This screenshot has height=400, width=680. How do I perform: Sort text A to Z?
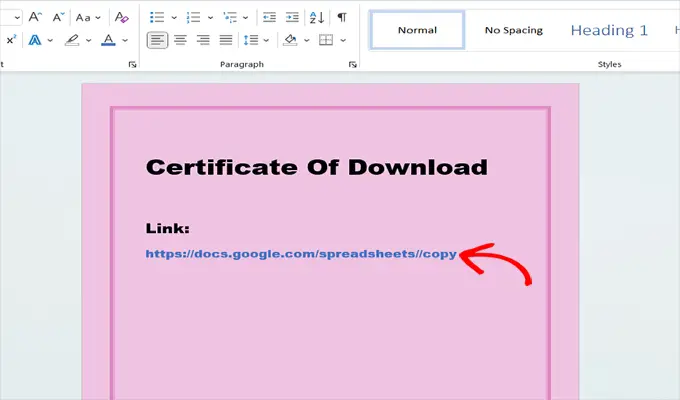pos(317,17)
